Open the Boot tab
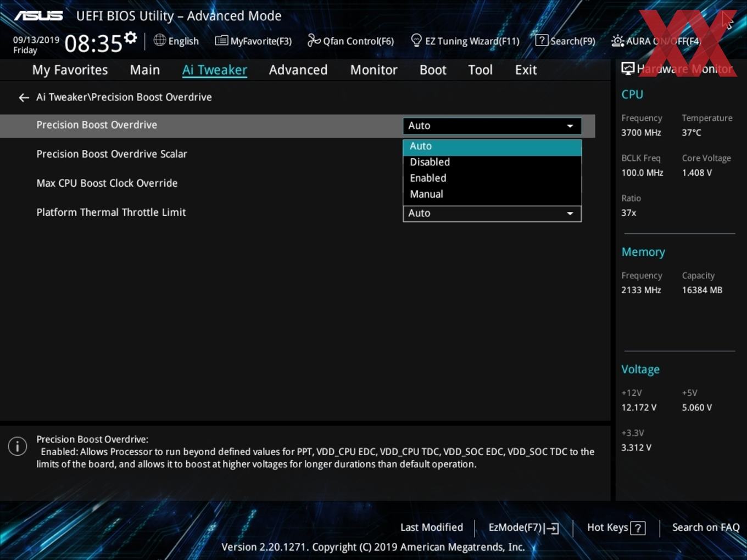Screen dimensions: 747x560 pyautogui.click(x=433, y=70)
